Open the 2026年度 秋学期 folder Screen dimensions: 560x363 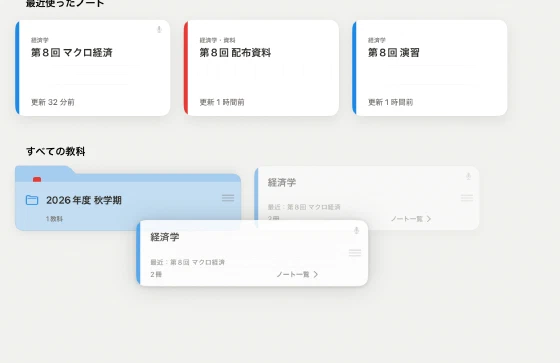click(128, 198)
